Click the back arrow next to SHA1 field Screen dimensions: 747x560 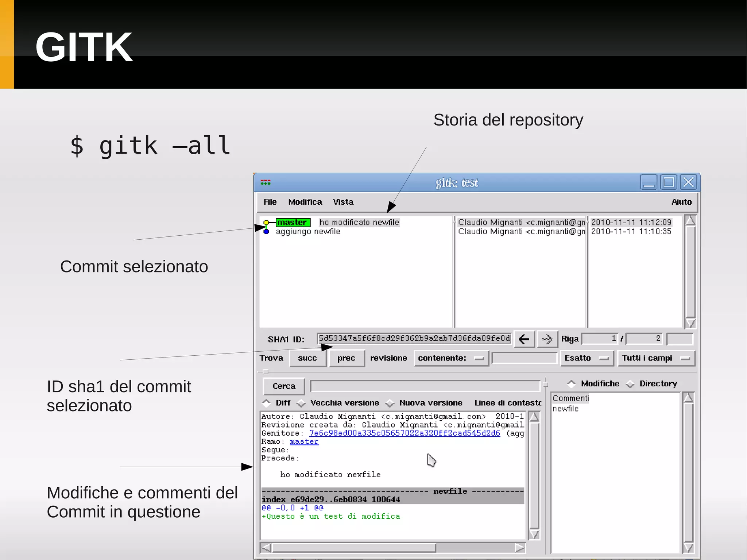click(524, 339)
